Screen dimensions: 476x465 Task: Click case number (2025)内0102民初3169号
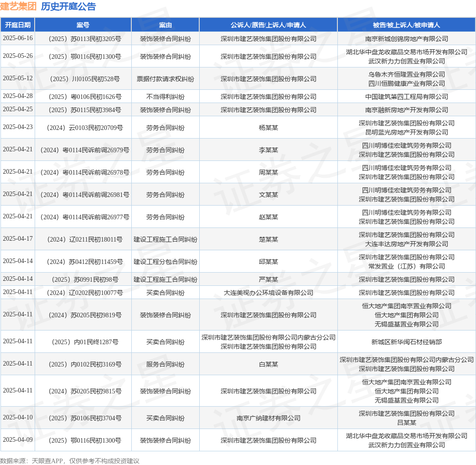(x=85, y=365)
